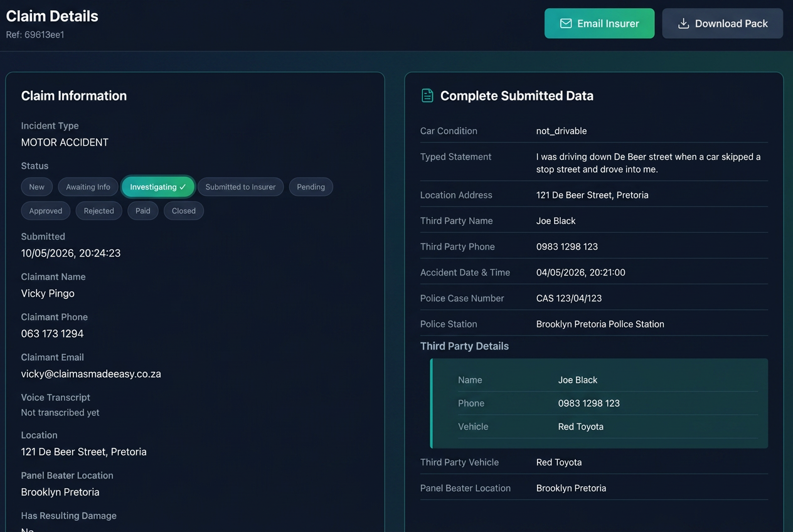
Task: Mark the claim as Approved
Action: tap(46, 211)
